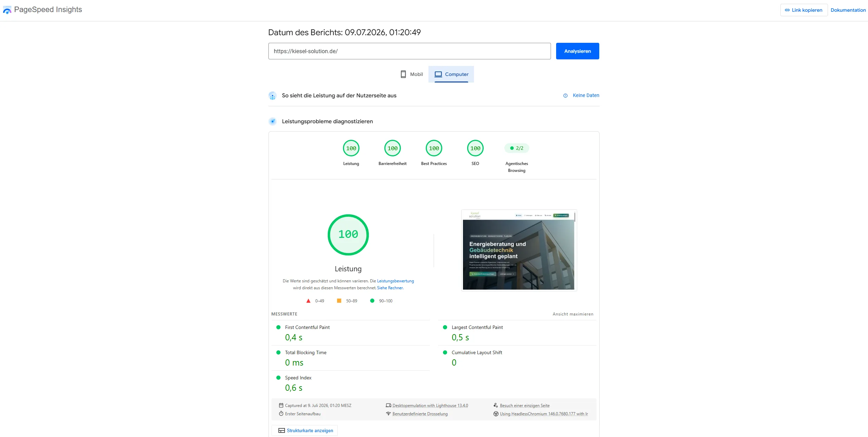The image size is (868, 437).
Task: Click the green dot beside Speed Index
Action: click(x=278, y=378)
